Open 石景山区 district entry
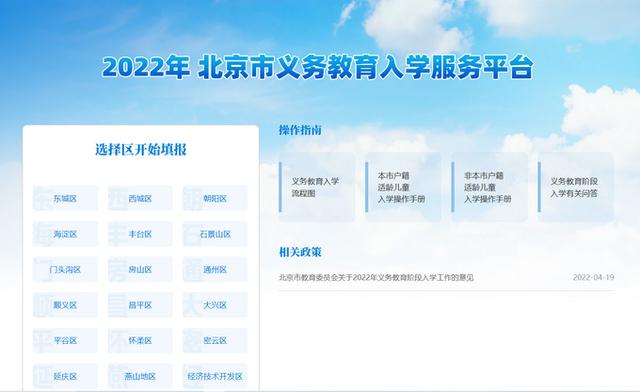 215,234
